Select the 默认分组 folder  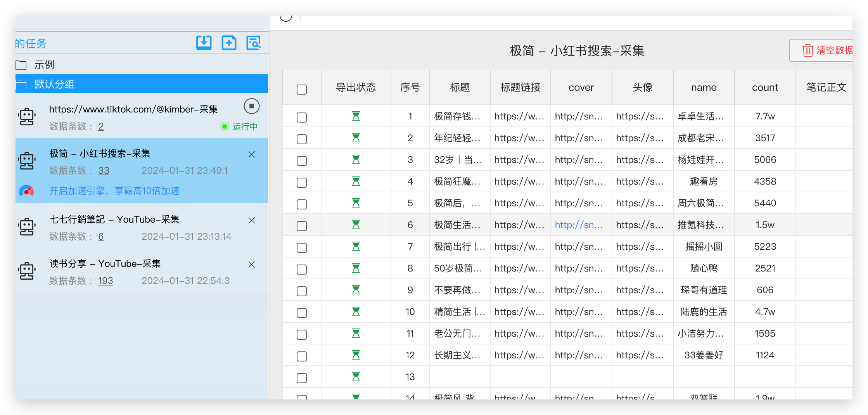[x=142, y=84]
